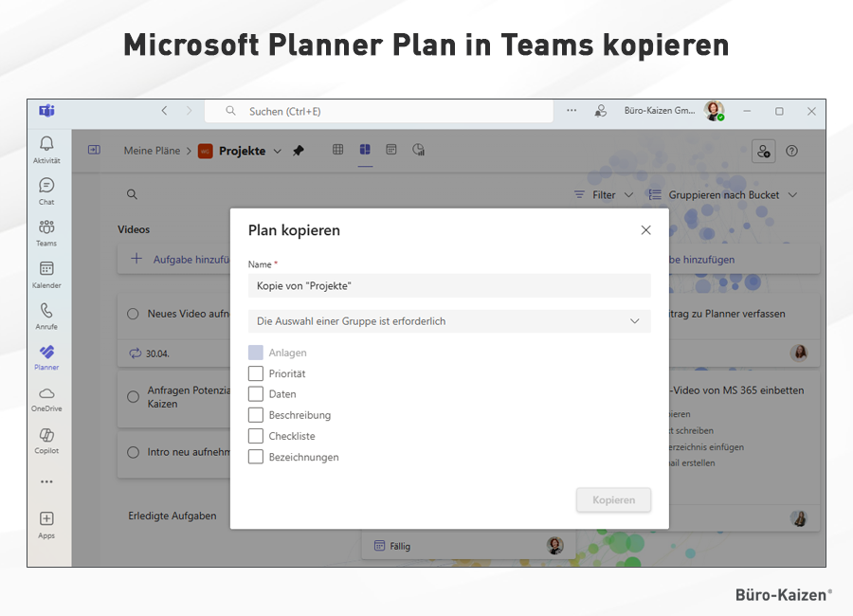Screen dimensions: 853x616
Task: Open the plan sharing members icon
Action: (763, 151)
